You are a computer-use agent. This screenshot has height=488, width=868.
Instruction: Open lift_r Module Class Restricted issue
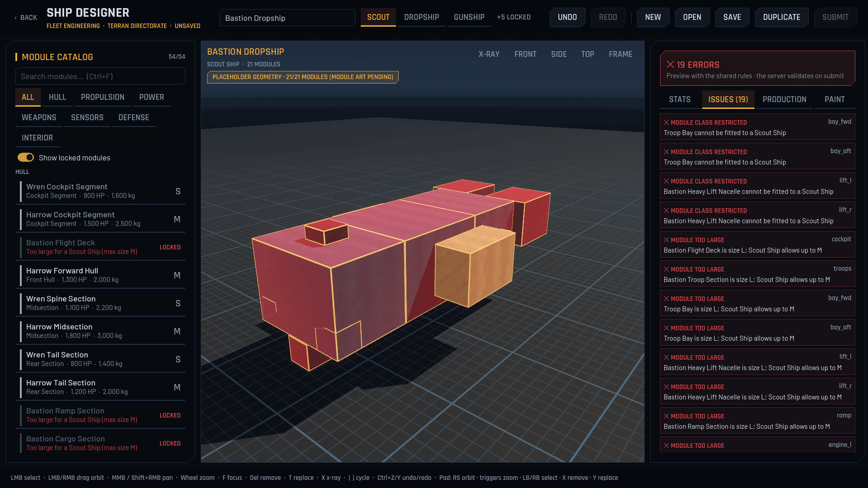coord(757,215)
